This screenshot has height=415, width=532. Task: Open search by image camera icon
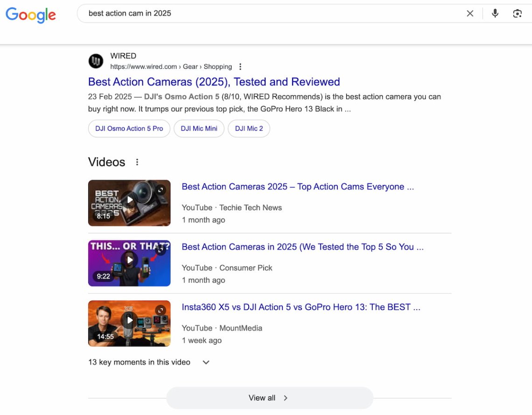[x=517, y=13]
